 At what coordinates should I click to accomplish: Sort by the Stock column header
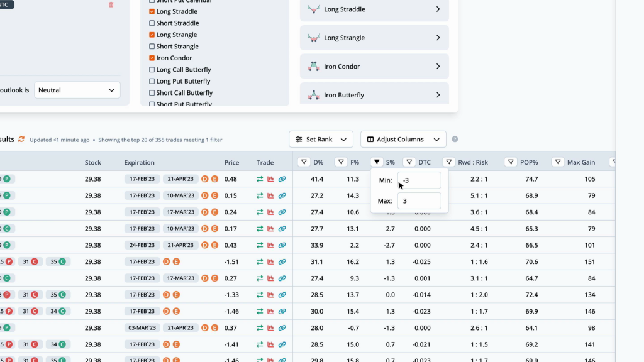tap(93, 163)
